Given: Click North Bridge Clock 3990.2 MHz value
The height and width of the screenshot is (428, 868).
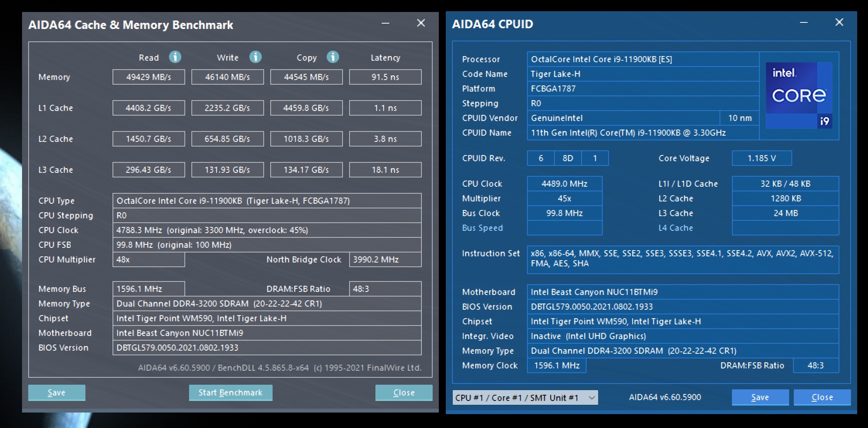Looking at the screenshot, I should click(x=385, y=259).
